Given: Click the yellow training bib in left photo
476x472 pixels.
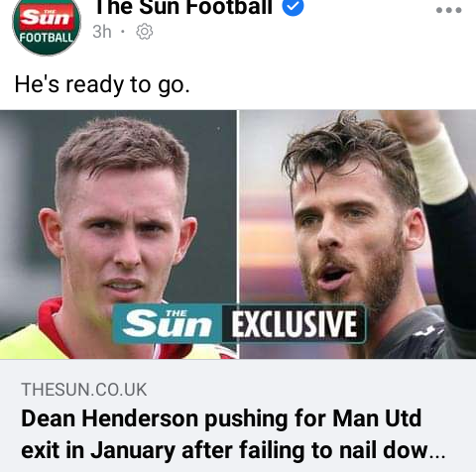Looking at the screenshot, I should tap(28, 342).
